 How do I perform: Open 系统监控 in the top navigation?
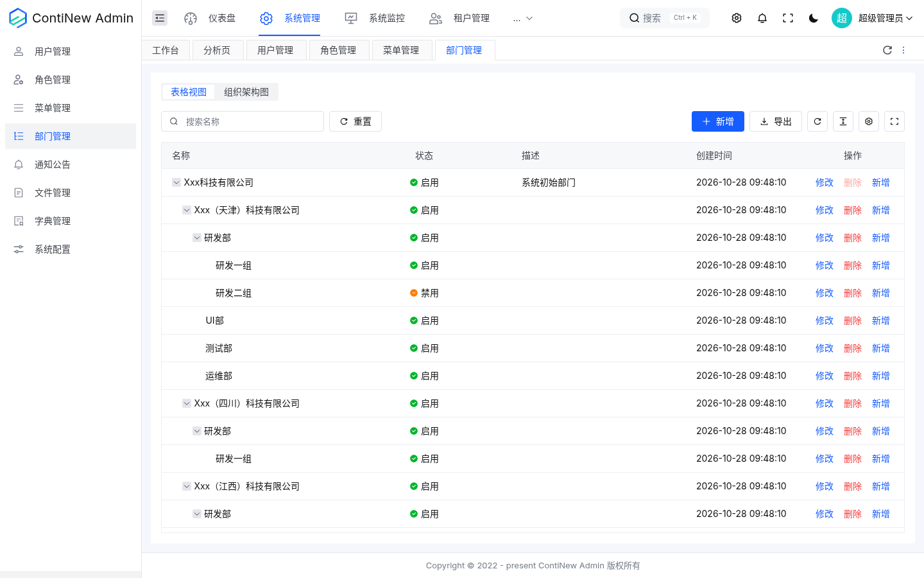(375, 18)
